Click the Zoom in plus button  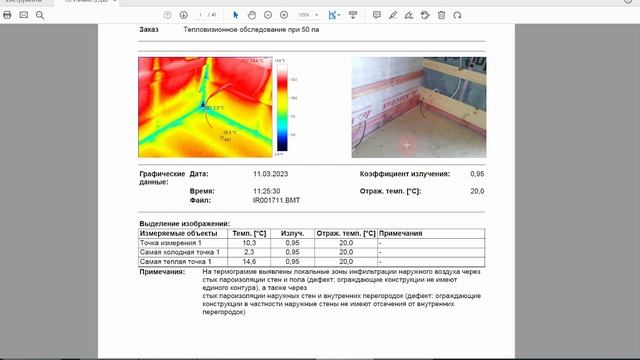[x=284, y=15]
